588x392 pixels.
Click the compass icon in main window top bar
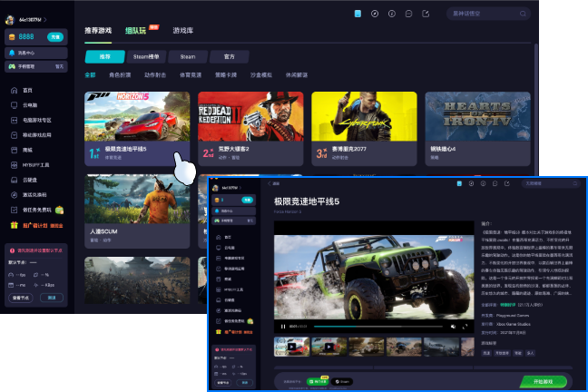tap(375, 14)
